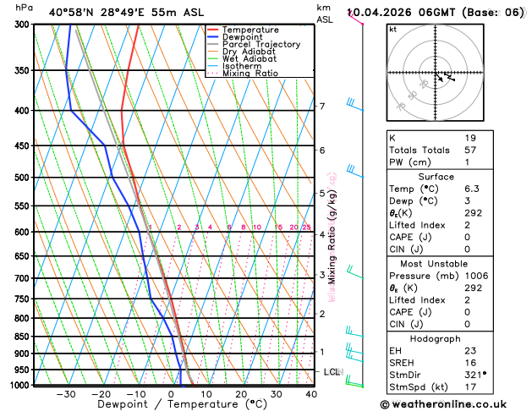The image size is (532, 411).
Task: Click the gray Parcel Trajectory line sample in legend
Action: (213, 45)
